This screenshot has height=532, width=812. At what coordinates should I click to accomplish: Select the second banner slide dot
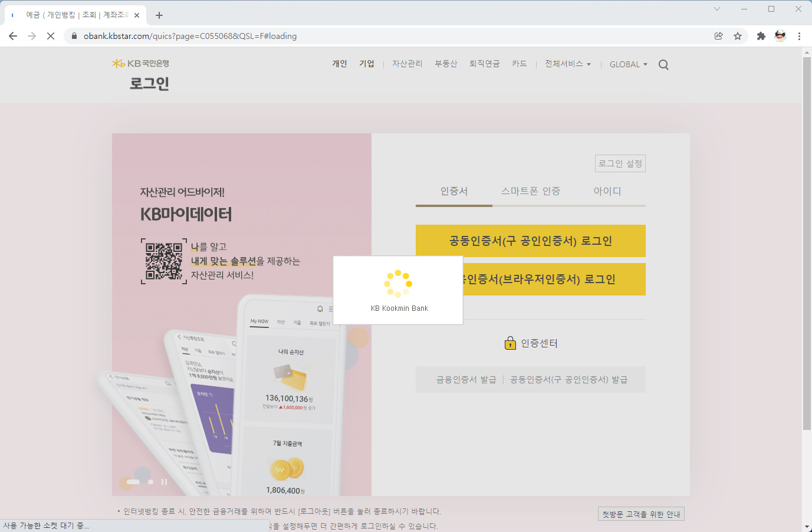tap(151, 482)
